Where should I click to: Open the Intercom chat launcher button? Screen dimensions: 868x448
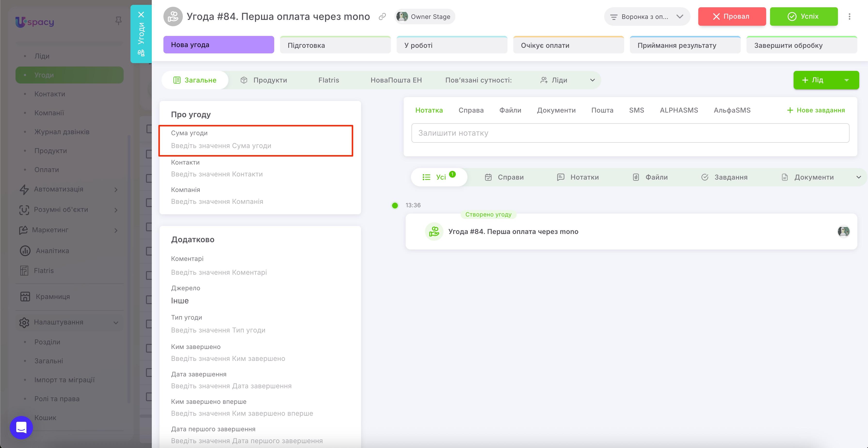pos(21,427)
